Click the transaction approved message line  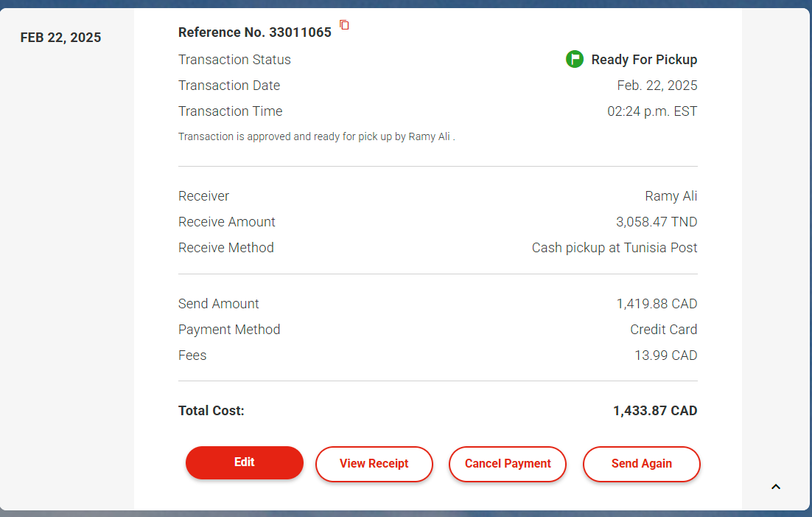click(316, 137)
